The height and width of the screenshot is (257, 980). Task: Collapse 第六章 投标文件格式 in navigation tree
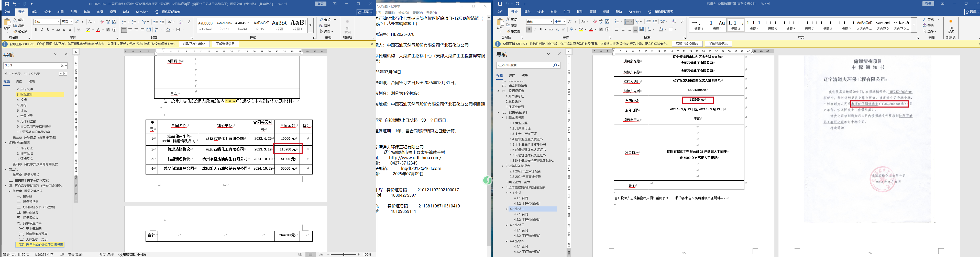tap(10, 191)
